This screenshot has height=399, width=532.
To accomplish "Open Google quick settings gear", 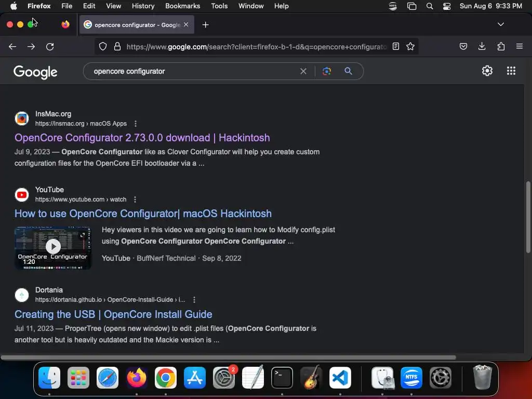I will pyautogui.click(x=487, y=71).
